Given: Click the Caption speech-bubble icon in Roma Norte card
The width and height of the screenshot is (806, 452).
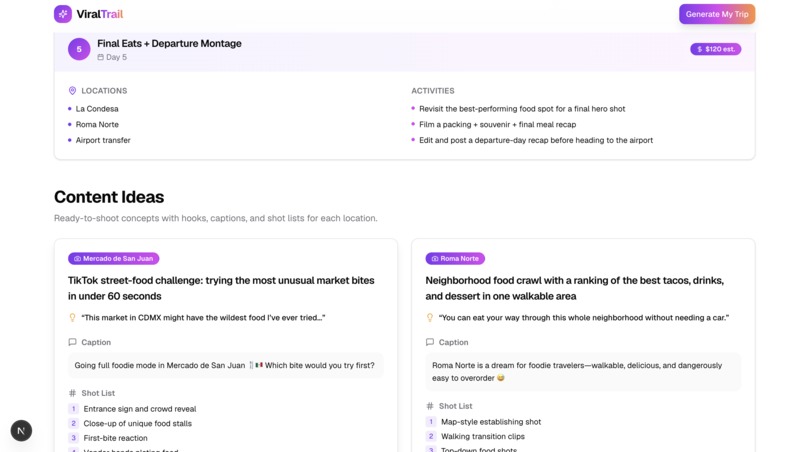Looking at the screenshot, I should click(430, 342).
